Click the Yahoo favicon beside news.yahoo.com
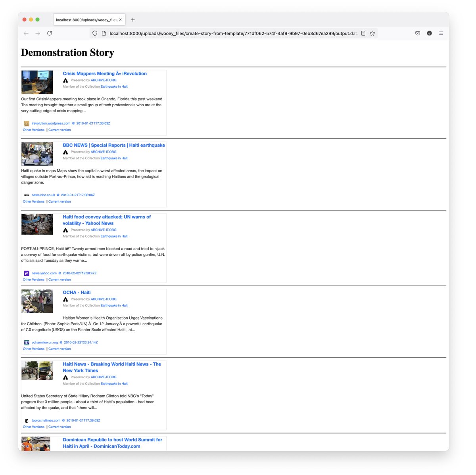Image resolution: width=476 pixels, height=475 pixels. 27,273
